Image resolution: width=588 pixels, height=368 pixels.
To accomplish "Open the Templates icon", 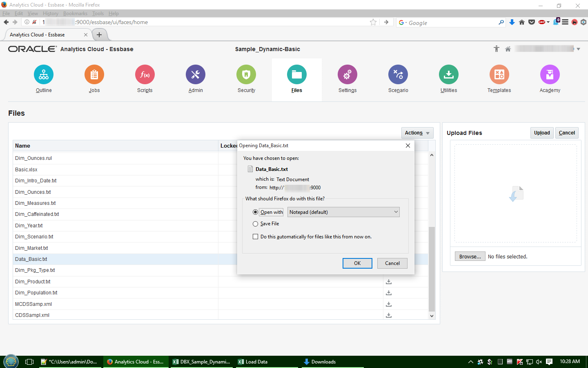I will [x=499, y=74].
